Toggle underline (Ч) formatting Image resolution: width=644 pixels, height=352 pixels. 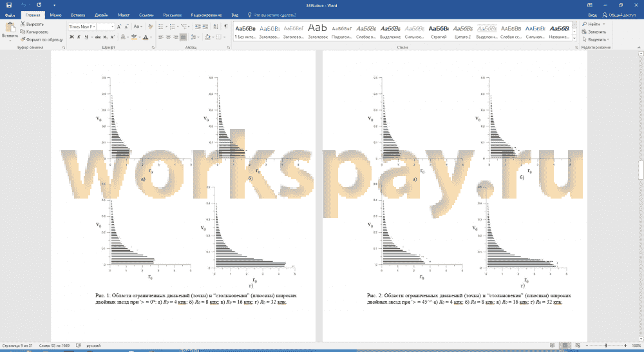click(x=86, y=37)
